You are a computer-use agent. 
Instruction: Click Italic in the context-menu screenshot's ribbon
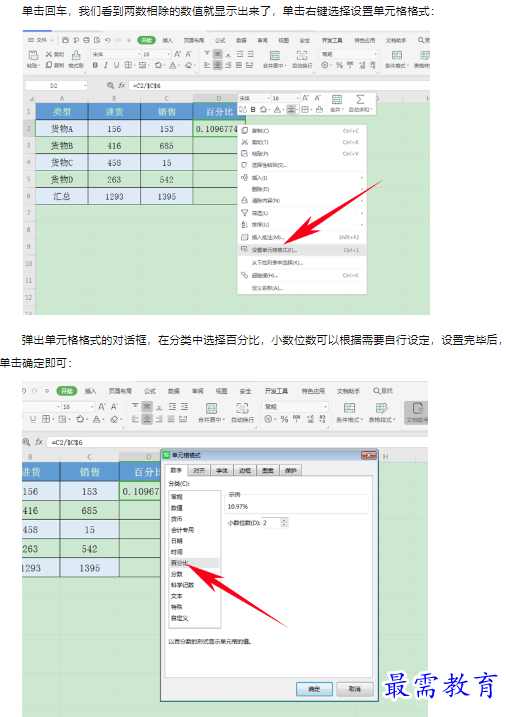[106, 65]
